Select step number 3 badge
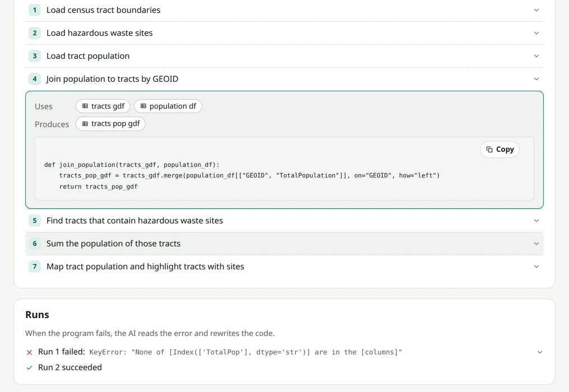 35,56
